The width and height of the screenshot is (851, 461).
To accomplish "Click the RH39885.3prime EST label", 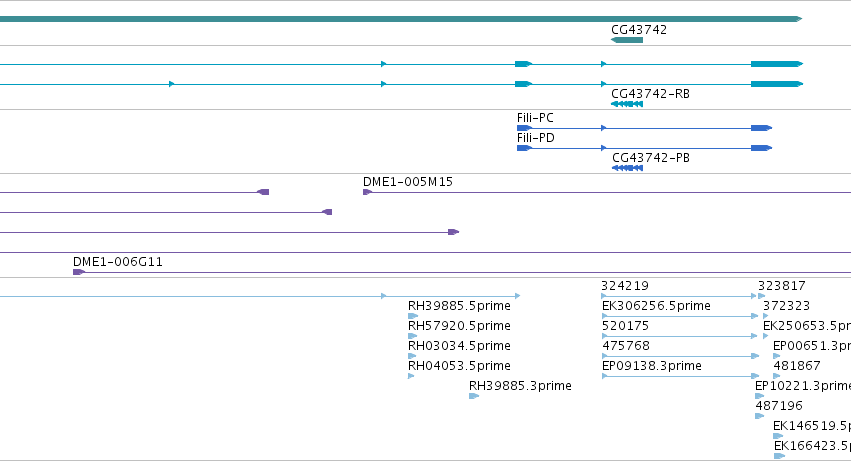I will 520,386.
